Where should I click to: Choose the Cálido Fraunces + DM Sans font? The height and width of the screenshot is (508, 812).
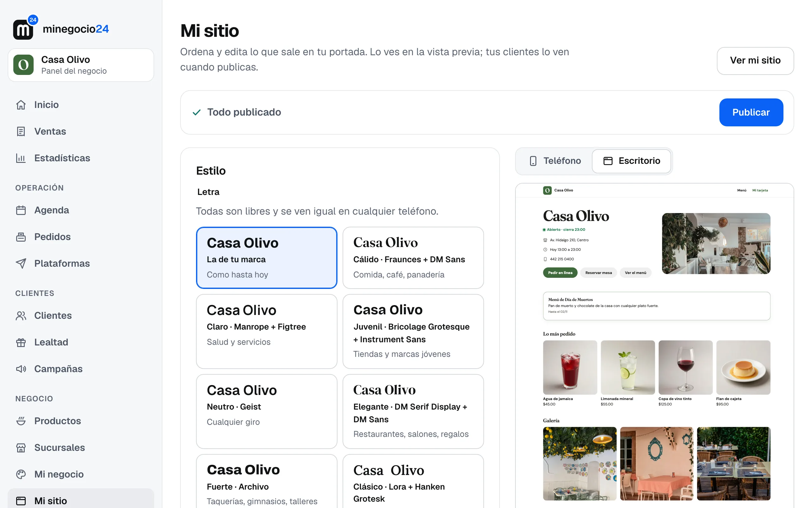coord(413,258)
